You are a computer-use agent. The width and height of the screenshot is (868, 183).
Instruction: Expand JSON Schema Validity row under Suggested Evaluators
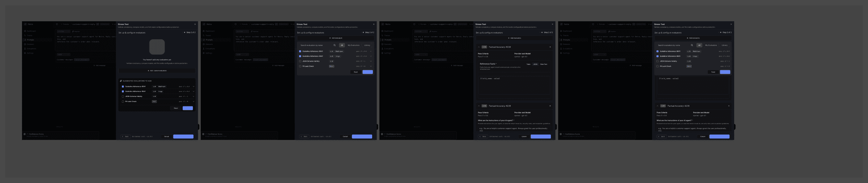point(193,97)
